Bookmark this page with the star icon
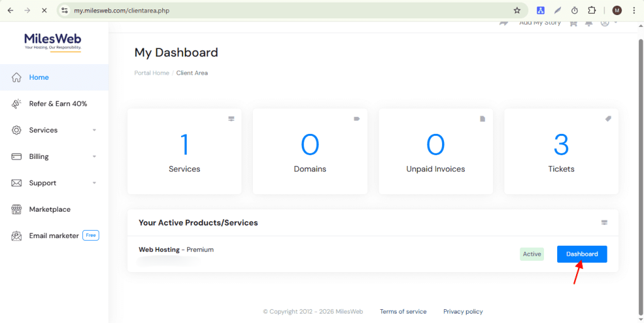This screenshot has width=644, height=323. (x=517, y=11)
